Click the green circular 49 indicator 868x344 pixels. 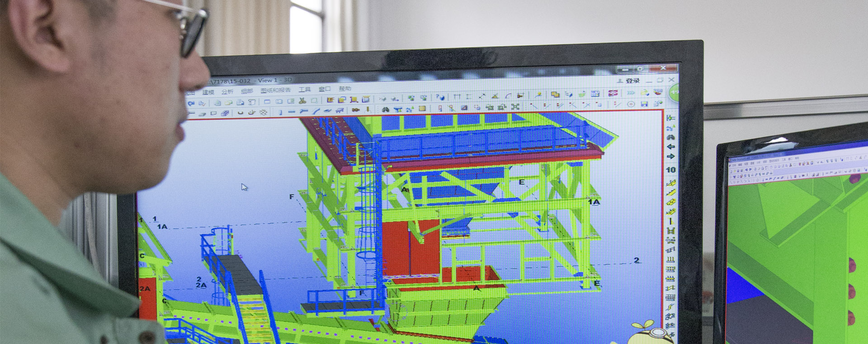click(674, 93)
